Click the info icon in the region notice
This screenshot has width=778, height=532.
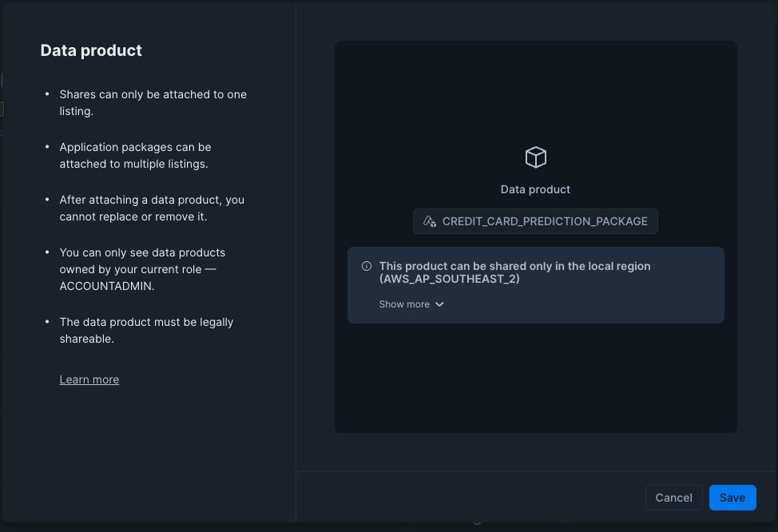tap(367, 266)
